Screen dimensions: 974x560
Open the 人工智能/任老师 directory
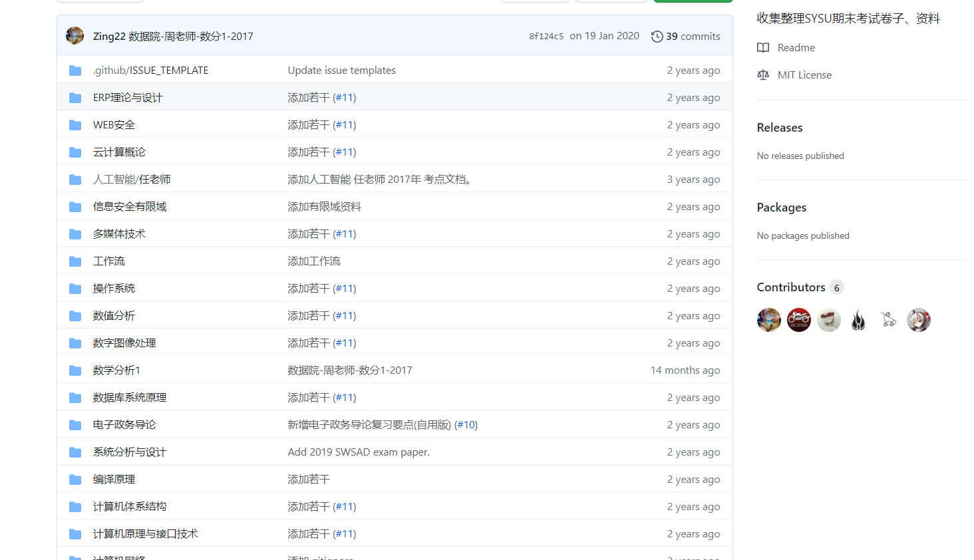[131, 179]
